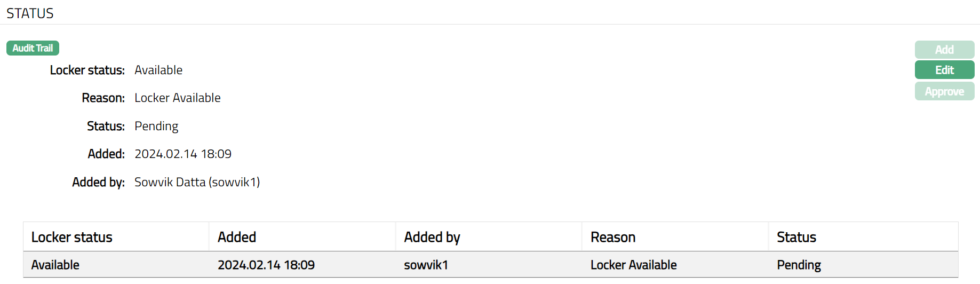Click the Added column header
The width and height of the screenshot is (980, 284).
(237, 237)
